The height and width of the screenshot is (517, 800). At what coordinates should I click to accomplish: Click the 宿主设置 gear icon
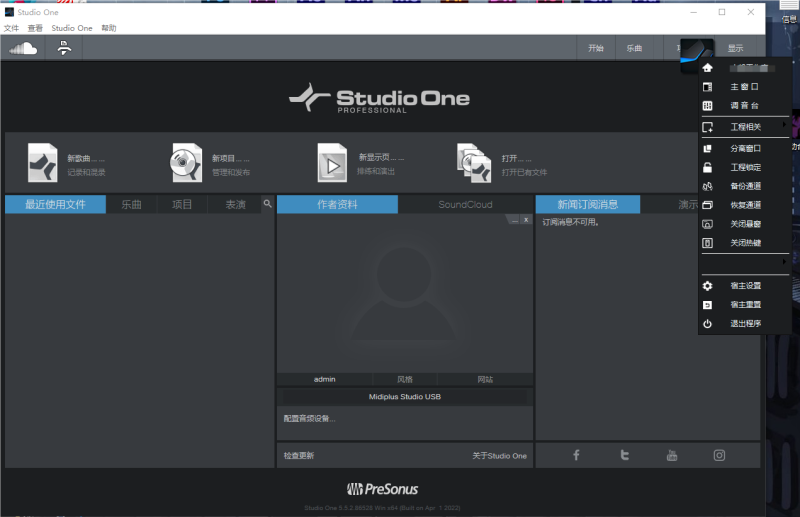click(707, 286)
